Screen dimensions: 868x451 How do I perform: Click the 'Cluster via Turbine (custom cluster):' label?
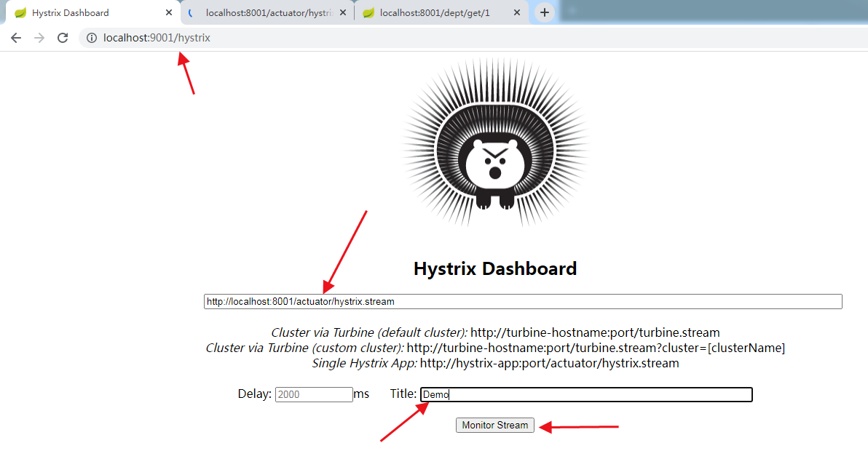(305, 348)
